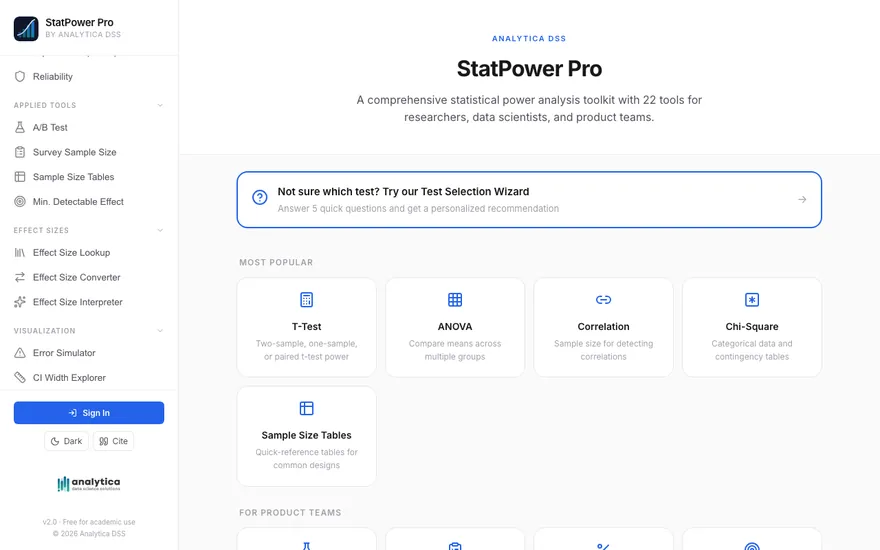This screenshot has width=880, height=550.
Task: Click the Chi-Square asterisk icon
Action: 751,300
